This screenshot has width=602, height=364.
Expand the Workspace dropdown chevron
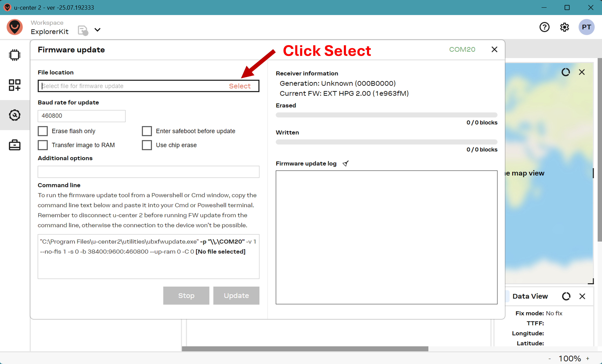tap(97, 30)
